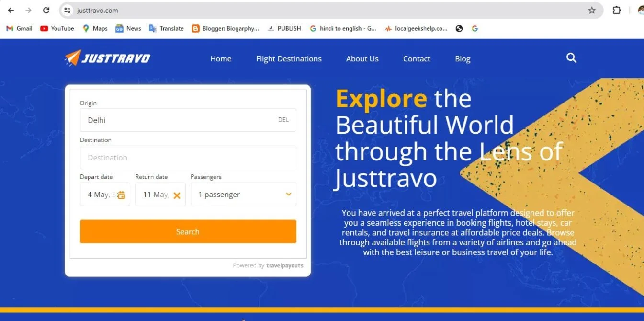Open the hindi to english bookmark
Viewport: 644px width, 321px height.
[x=343, y=28]
